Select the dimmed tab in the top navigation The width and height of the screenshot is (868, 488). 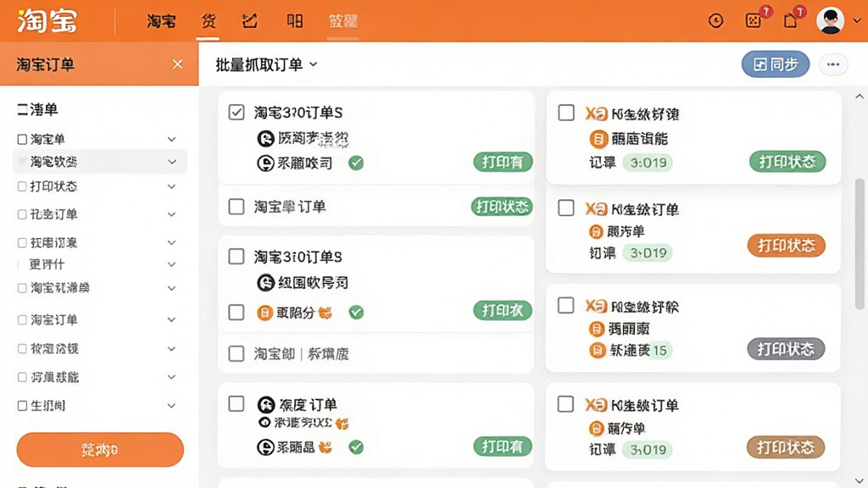click(343, 21)
